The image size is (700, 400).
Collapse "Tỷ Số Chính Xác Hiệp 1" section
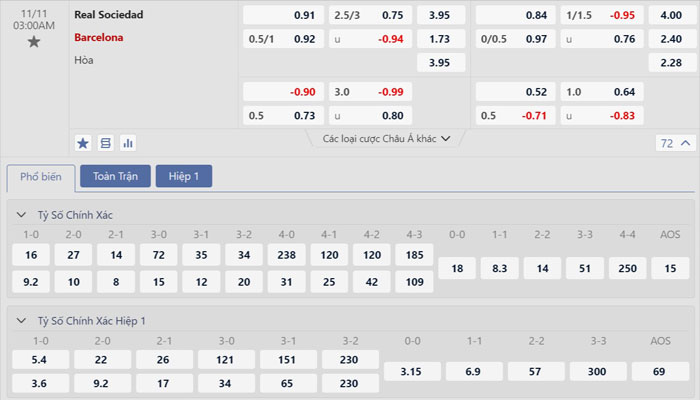point(23,321)
